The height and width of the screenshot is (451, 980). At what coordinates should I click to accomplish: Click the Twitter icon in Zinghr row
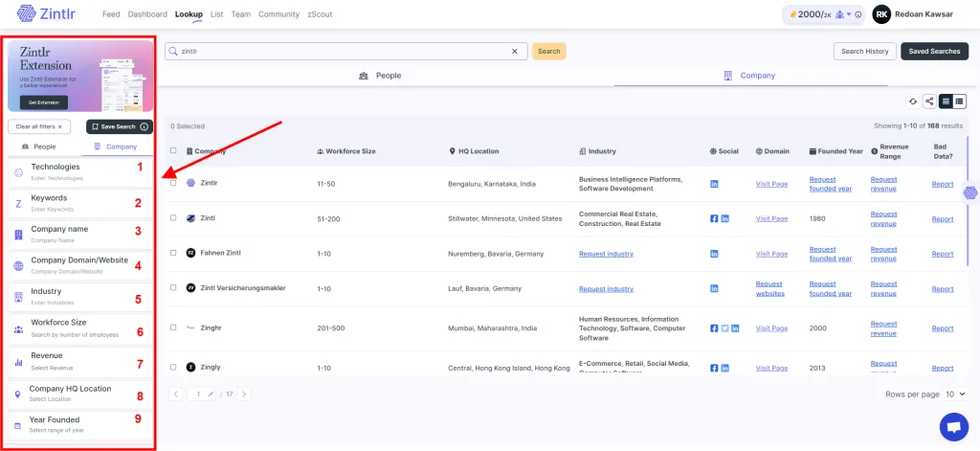(x=724, y=327)
